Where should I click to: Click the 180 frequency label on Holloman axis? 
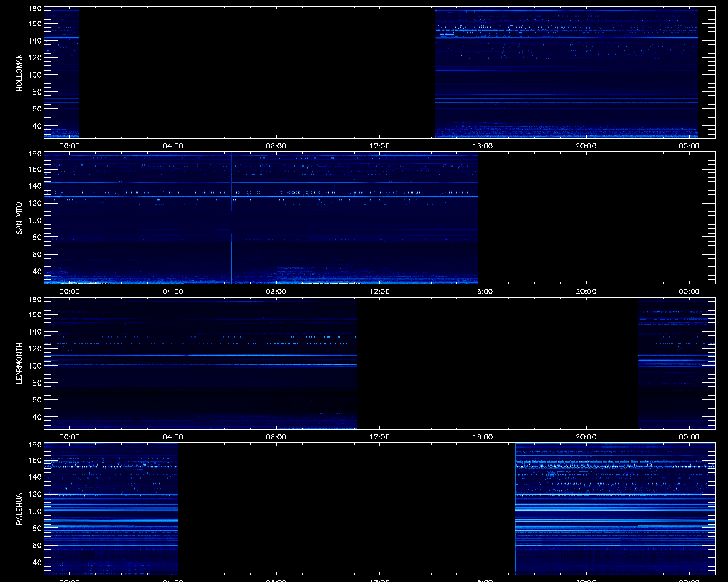click(x=35, y=8)
